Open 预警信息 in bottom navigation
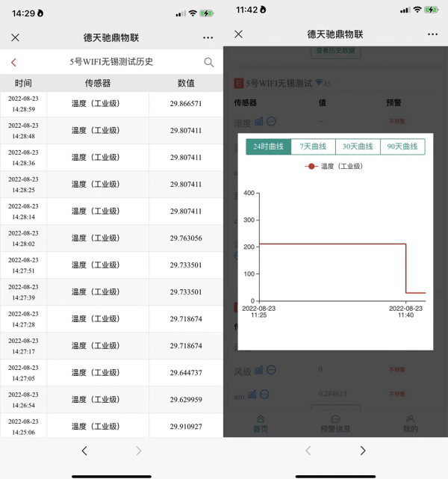The width and height of the screenshot is (448, 479). (335, 424)
